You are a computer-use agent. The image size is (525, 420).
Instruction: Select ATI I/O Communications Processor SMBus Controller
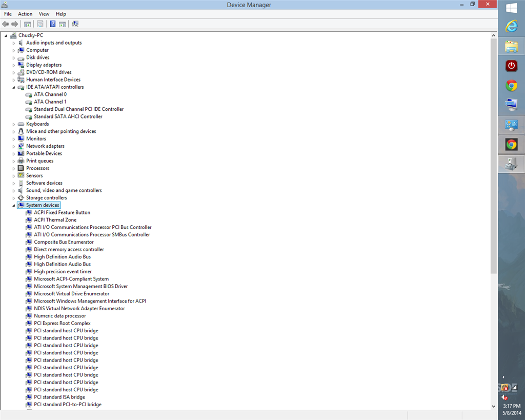[92, 234]
